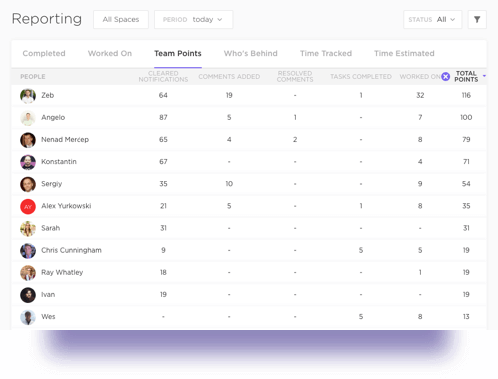Click the name Ivan
Image resolution: width=498 pixels, height=379 pixels.
[48, 295]
